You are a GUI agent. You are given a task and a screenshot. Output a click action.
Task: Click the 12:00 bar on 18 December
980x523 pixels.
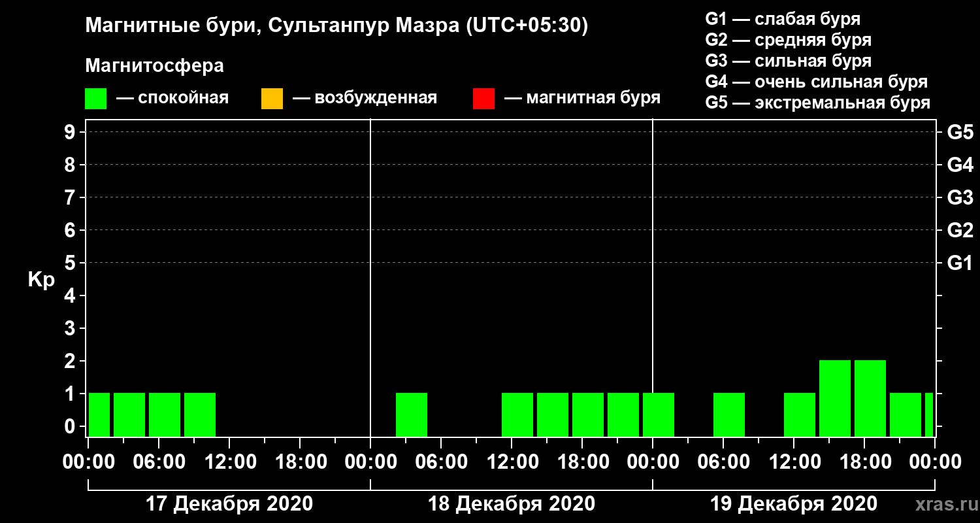coord(517,414)
